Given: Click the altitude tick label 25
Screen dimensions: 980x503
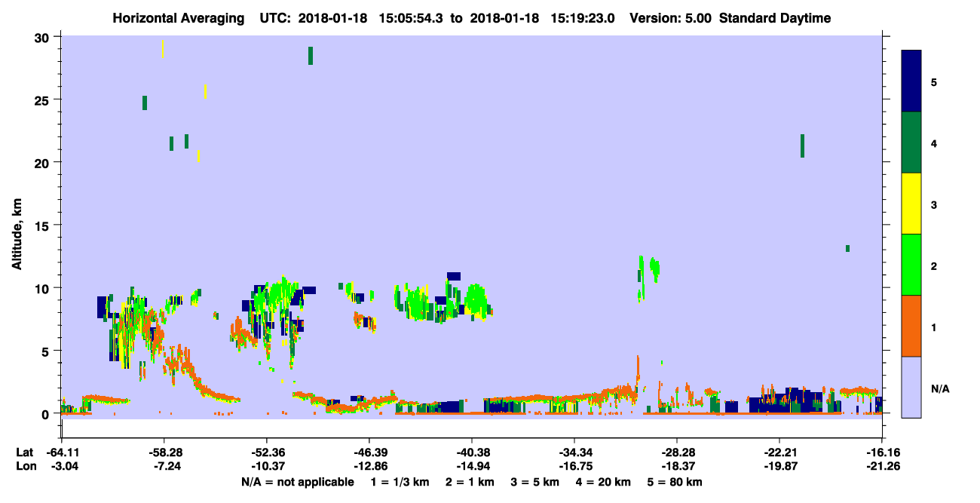Looking at the screenshot, I should point(43,100).
